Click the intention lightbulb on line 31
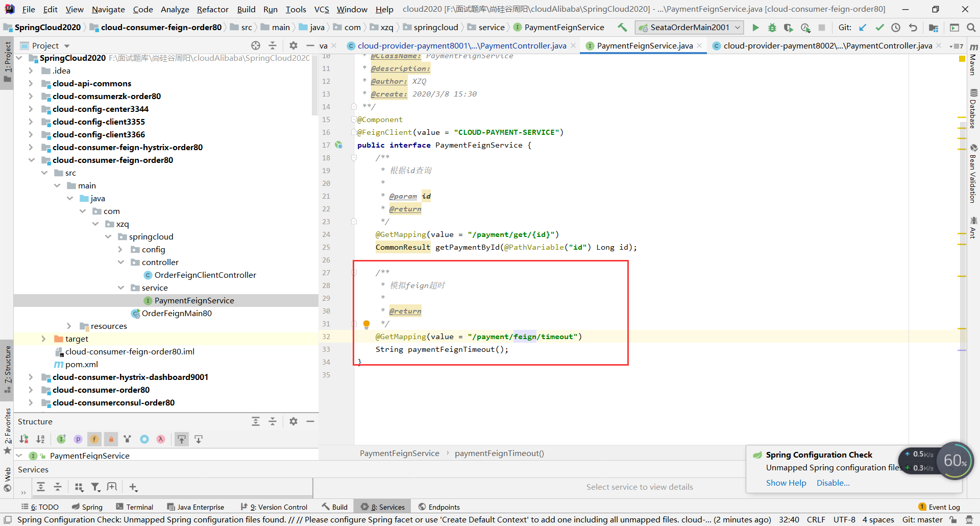 pyautogui.click(x=366, y=324)
